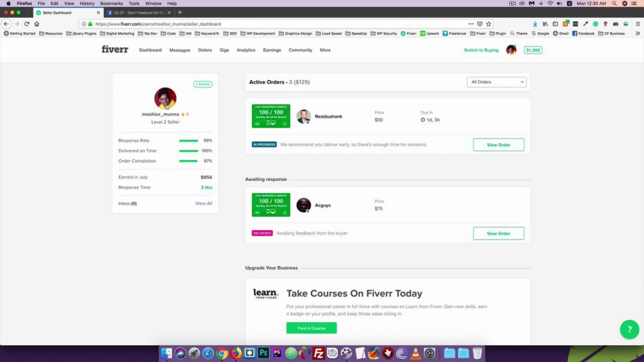
Task: Open Spotlight search in menu bar
Action: pyautogui.click(x=614, y=3)
